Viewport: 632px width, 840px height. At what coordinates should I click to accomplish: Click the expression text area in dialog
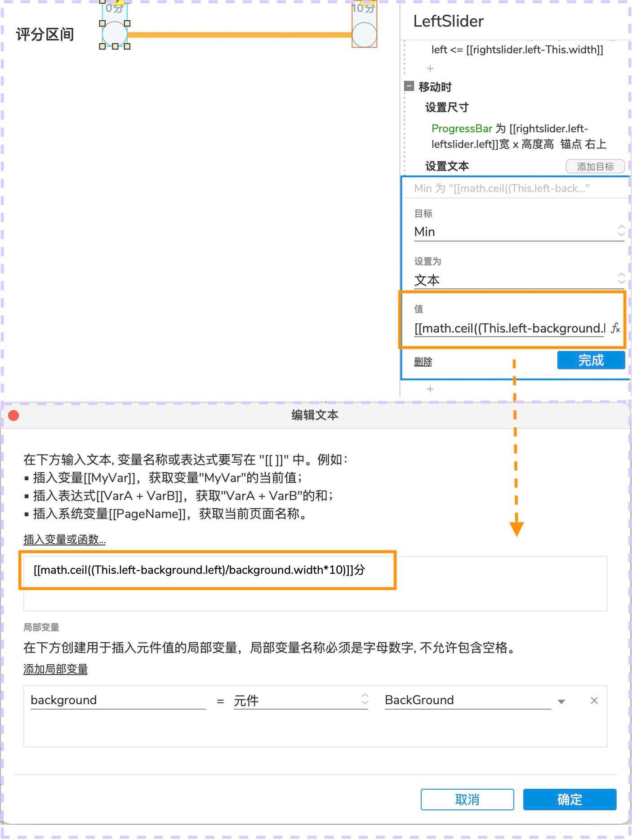[315, 583]
